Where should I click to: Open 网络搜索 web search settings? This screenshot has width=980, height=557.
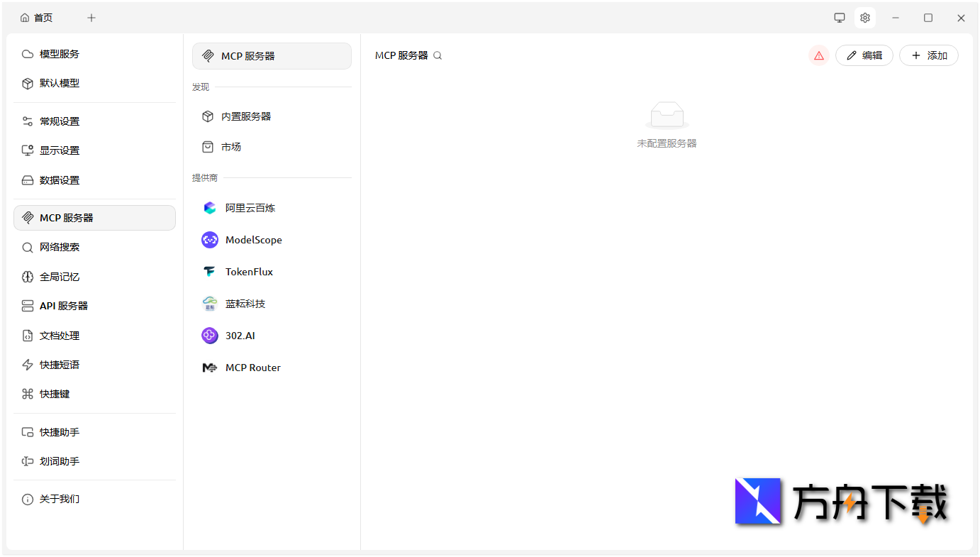(x=60, y=247)
